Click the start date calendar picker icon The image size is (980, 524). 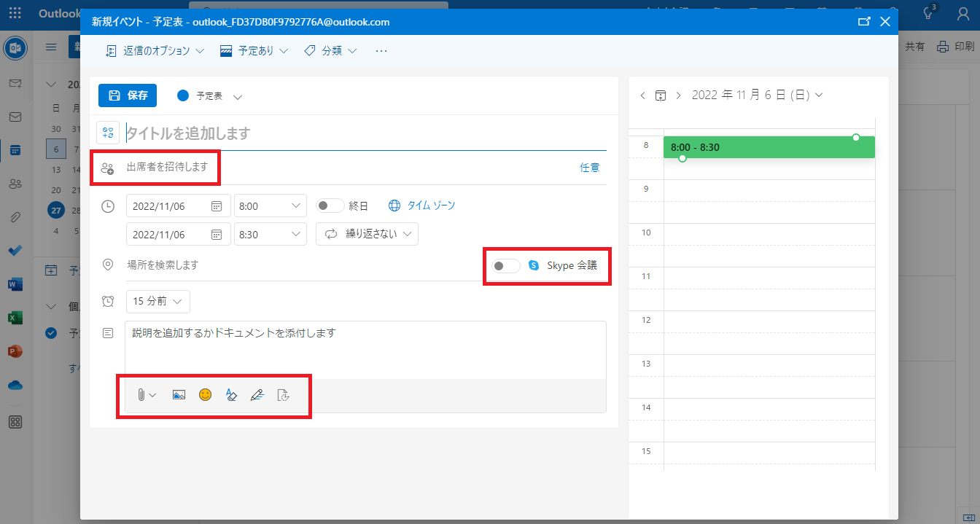[216, 206]
